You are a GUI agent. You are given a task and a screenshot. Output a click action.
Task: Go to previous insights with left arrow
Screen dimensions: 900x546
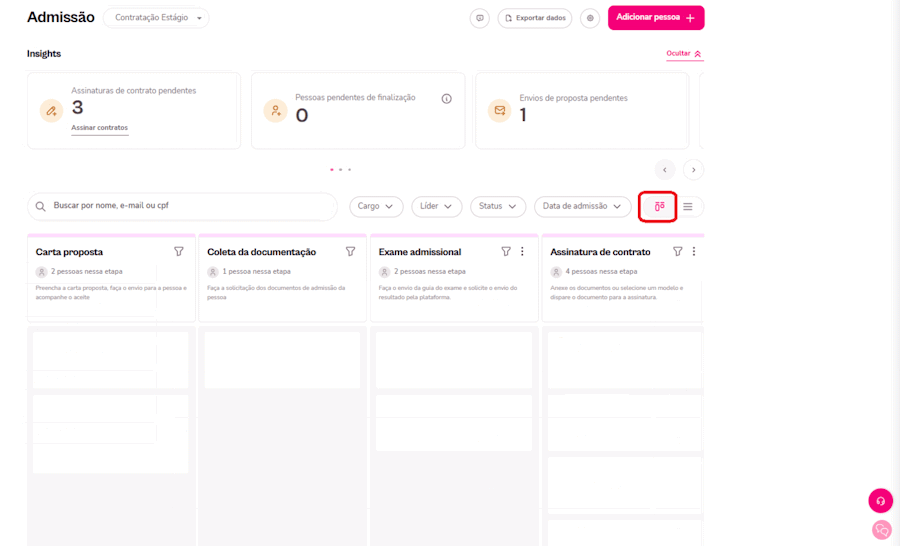point(665,170)
